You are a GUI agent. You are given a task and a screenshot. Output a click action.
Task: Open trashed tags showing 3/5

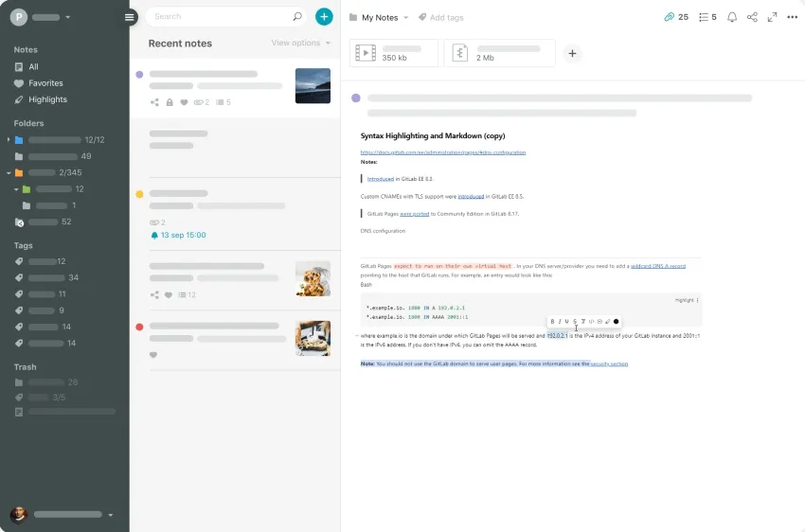[x=40, y=397]
